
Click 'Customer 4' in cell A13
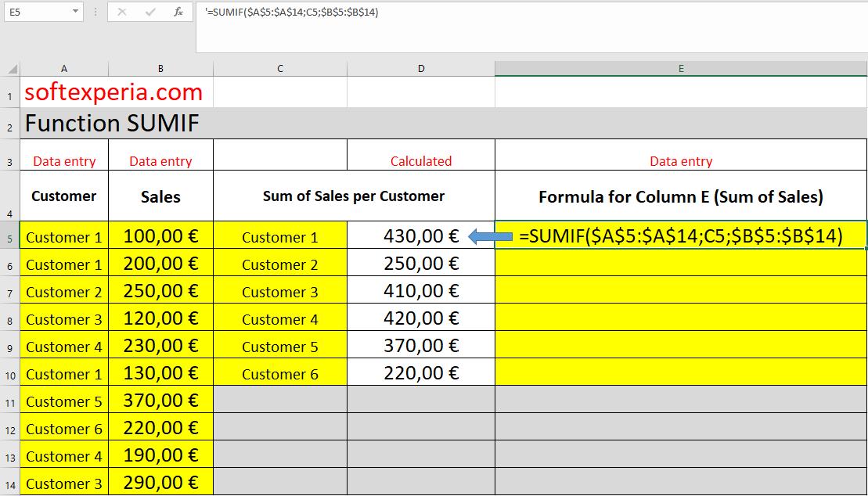click(64, 455)
